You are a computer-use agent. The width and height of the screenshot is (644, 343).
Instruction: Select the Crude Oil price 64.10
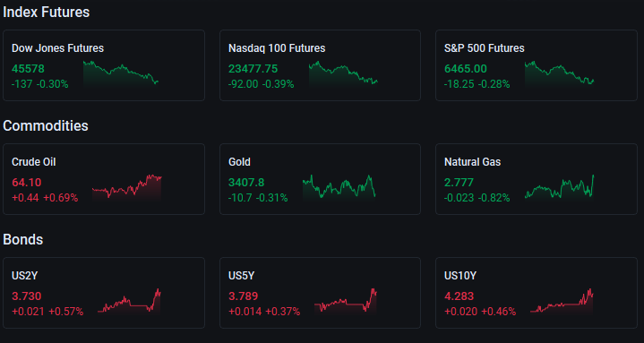27,183
